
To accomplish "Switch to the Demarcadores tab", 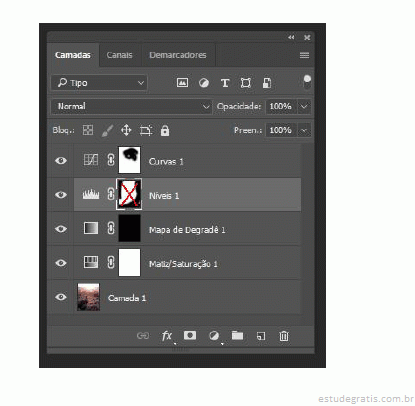I will point(178,55).
